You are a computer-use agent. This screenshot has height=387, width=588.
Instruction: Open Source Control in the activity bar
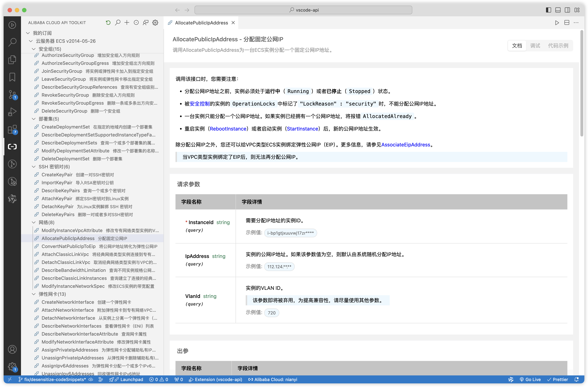point(12,95)
